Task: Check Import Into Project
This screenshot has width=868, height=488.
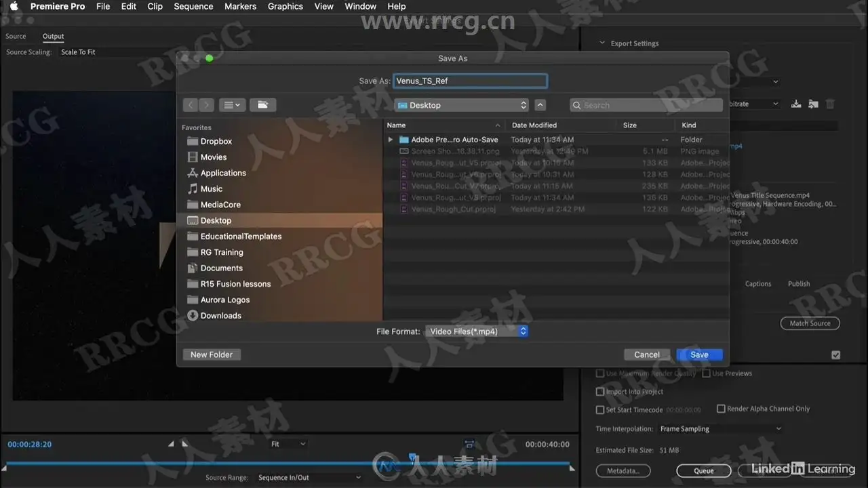Action: [600, 392]
